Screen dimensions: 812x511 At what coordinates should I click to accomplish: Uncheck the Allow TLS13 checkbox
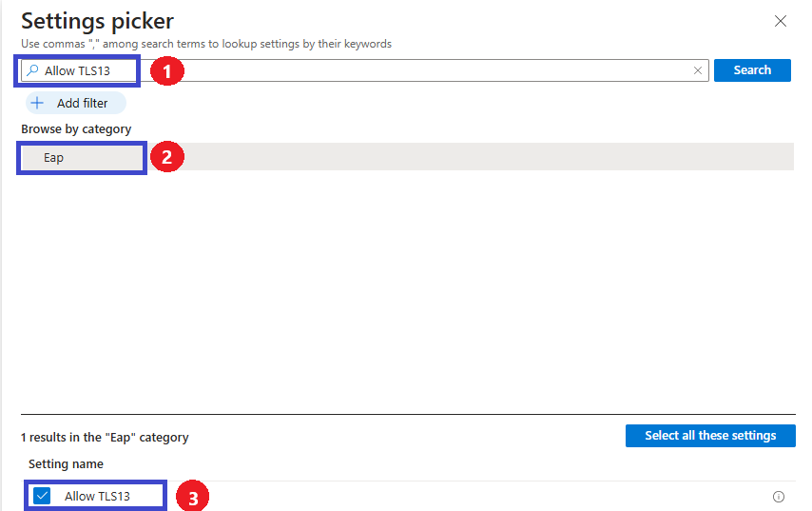[x=42, y=496]
